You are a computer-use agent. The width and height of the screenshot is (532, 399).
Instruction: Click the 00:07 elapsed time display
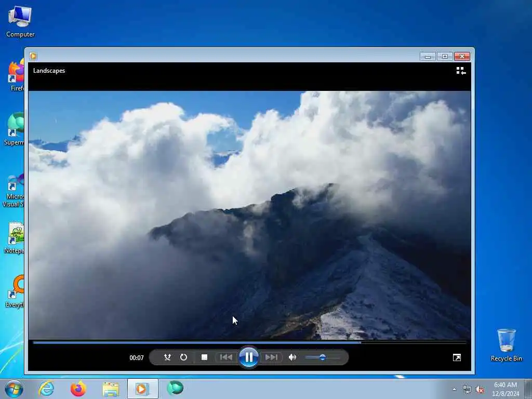[137, 357]
